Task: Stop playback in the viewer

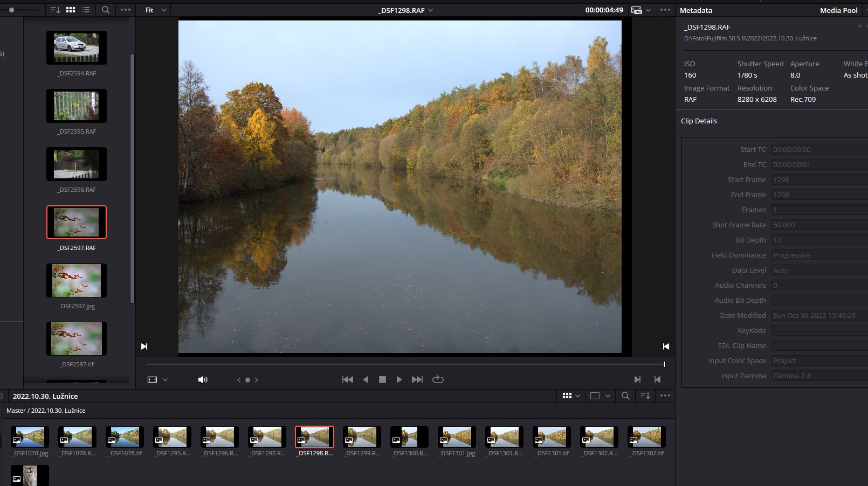Action: [382, 380]
